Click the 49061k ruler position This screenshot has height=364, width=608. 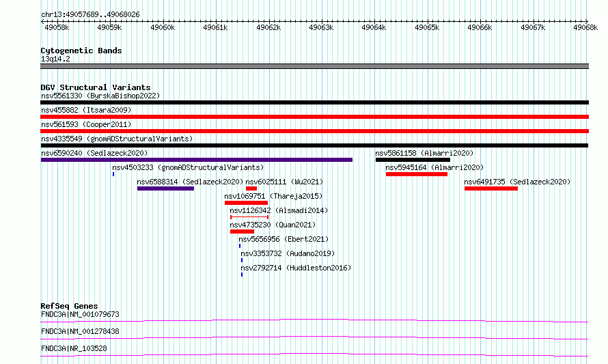tap(216, 27)
